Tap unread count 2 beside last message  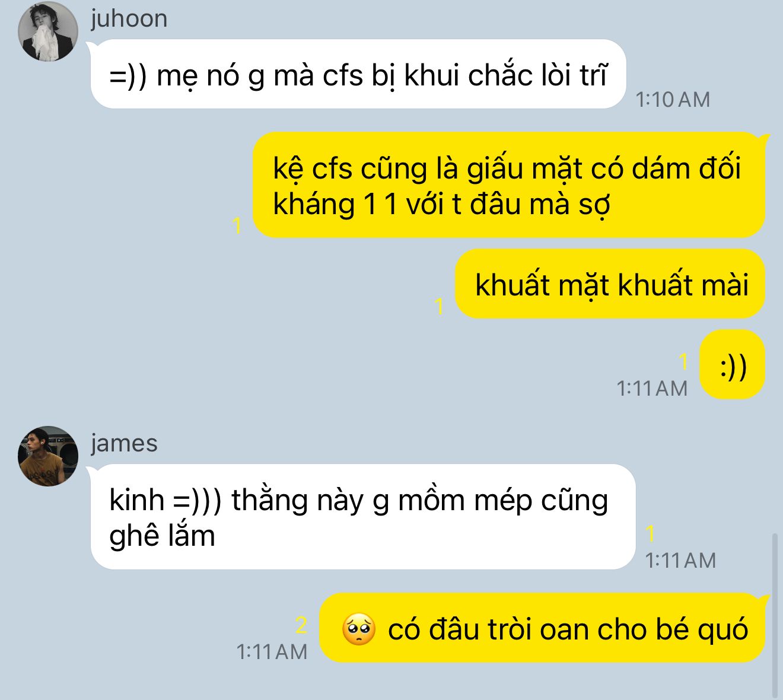click(x=301, y=626)
